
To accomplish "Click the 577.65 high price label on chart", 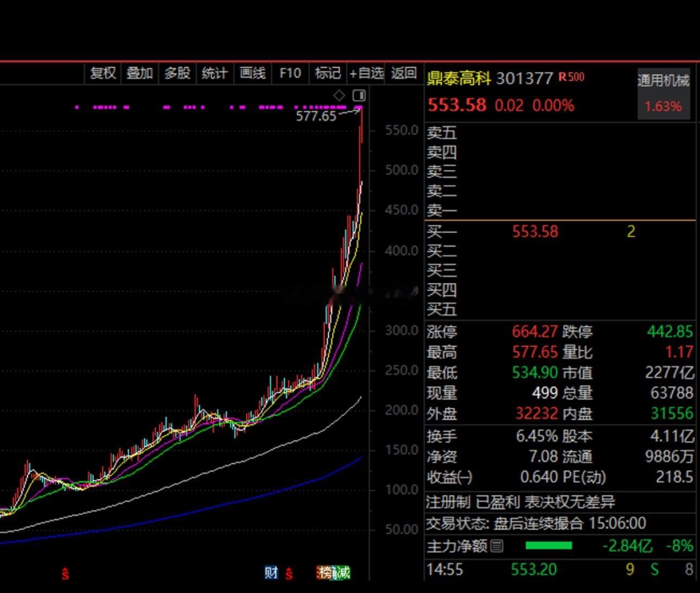I will tap(316, 116).
